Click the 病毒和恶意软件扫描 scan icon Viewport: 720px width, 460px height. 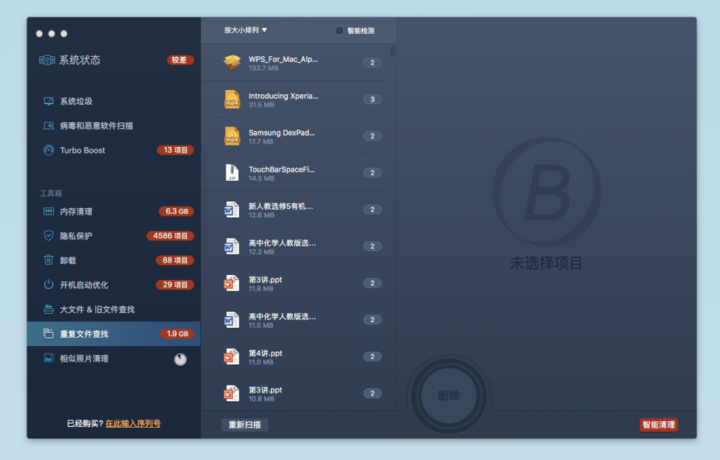[48, 126]
